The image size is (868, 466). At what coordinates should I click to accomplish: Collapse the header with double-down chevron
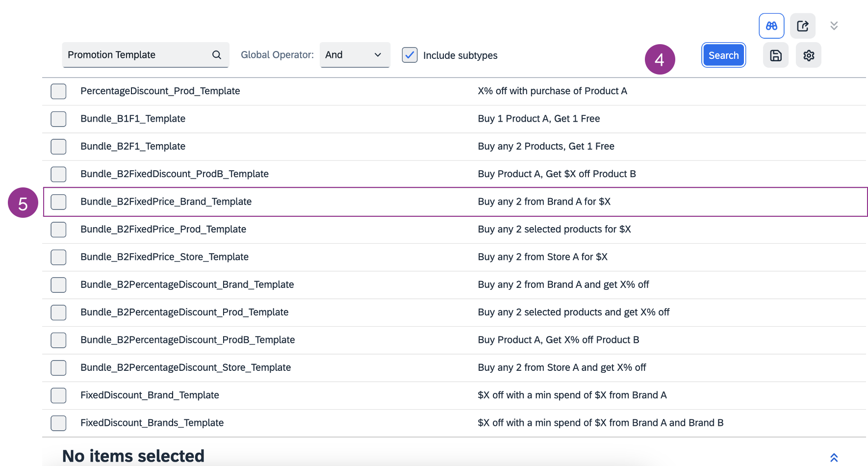point(834,26)
